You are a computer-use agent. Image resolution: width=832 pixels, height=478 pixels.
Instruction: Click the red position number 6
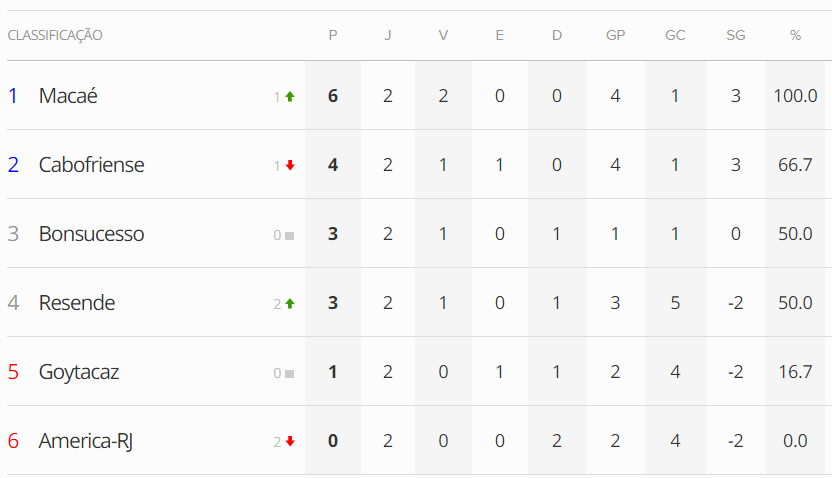coord(13,441)
